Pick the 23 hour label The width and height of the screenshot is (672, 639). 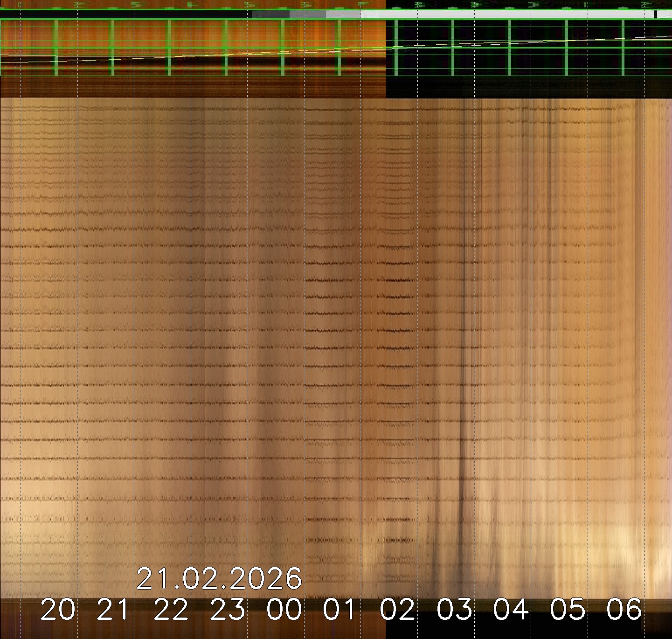[x=228, y=610]
